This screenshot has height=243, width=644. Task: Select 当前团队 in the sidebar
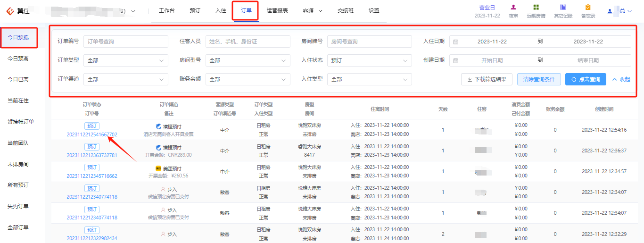[x=18, y=143]
